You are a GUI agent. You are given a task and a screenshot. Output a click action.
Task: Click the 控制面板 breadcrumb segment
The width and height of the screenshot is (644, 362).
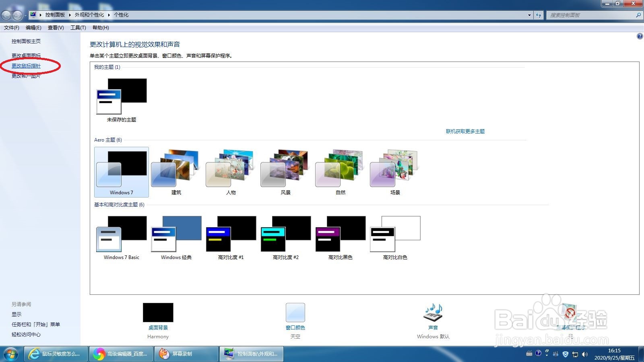55,15
